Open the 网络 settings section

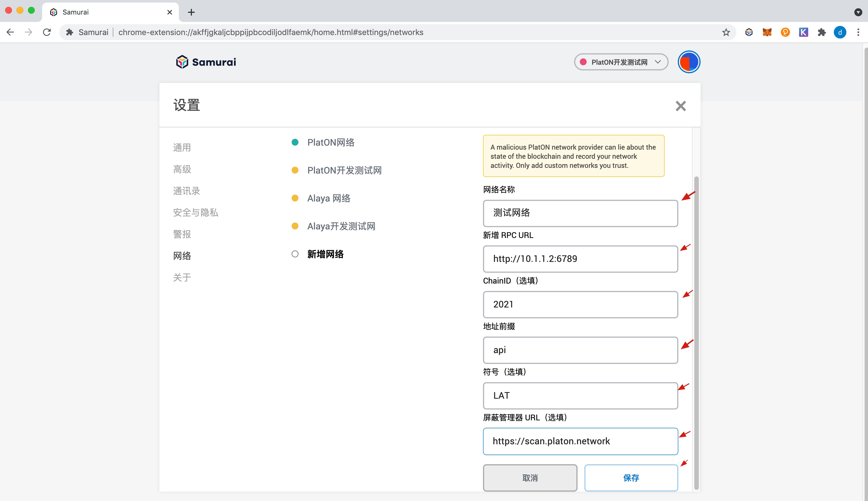(x=182, y=256)
